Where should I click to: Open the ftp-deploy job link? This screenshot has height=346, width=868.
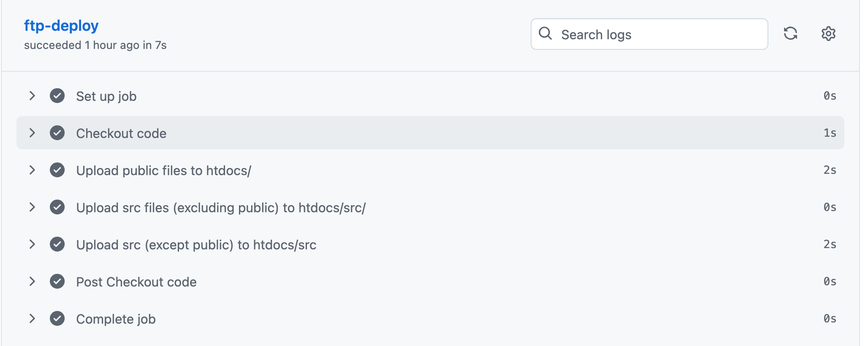click(61, 25)
